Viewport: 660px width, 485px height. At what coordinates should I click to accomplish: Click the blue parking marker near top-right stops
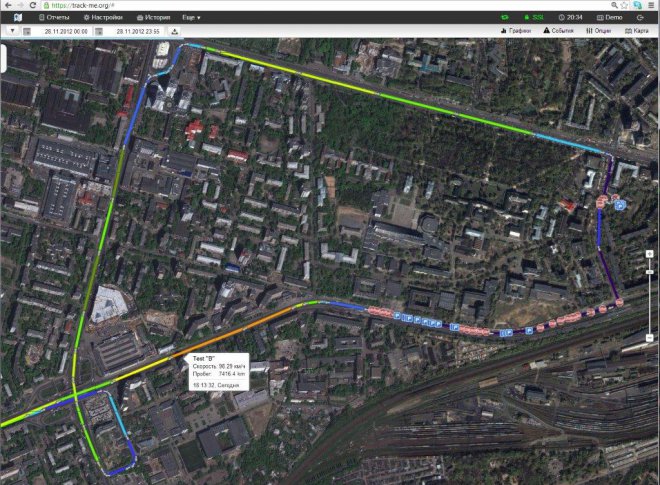tap(620, 205)
